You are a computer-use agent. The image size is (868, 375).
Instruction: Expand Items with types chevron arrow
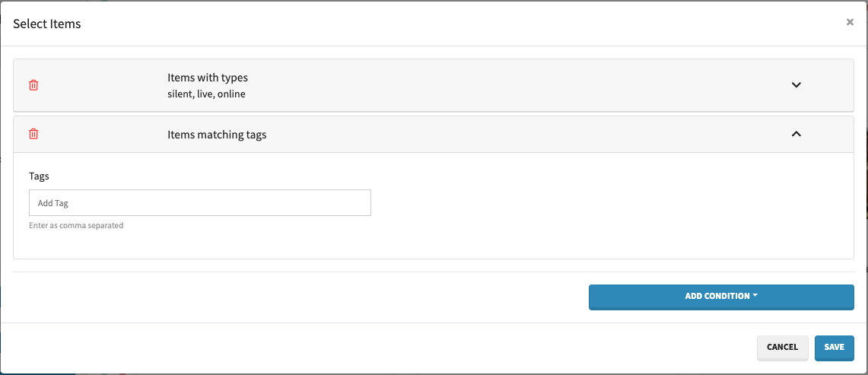(796, 85)
